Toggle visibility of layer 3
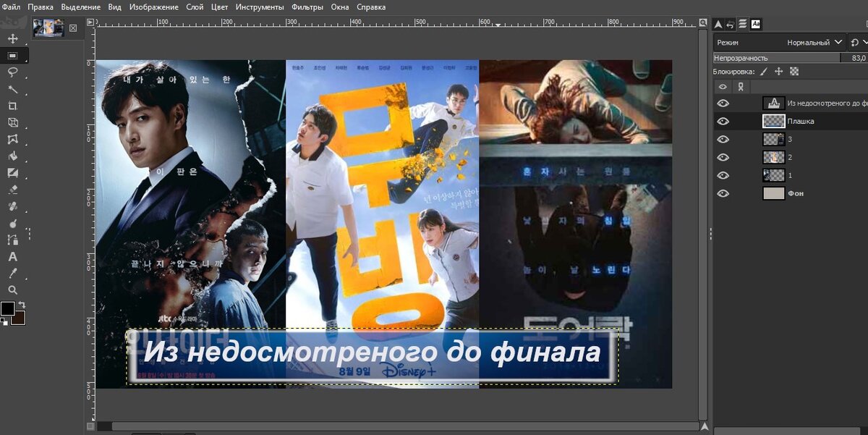The height and width of the screenshot is (435, 868). pos(723,140)
